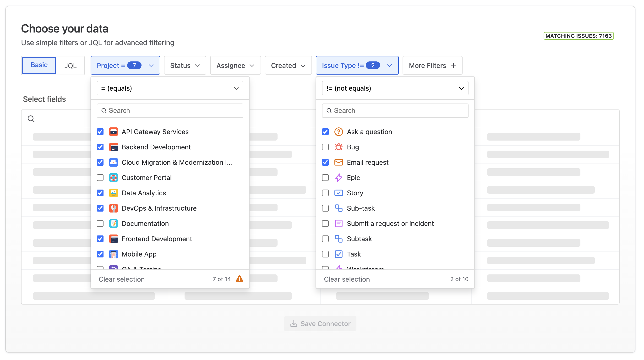Change the = (equals) operator dropdown
The image size is (644, 360).
pos(170,88)
